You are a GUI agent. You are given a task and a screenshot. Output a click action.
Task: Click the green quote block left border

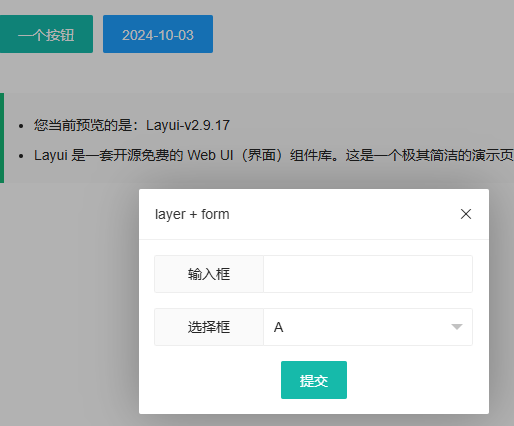point(2,138)
